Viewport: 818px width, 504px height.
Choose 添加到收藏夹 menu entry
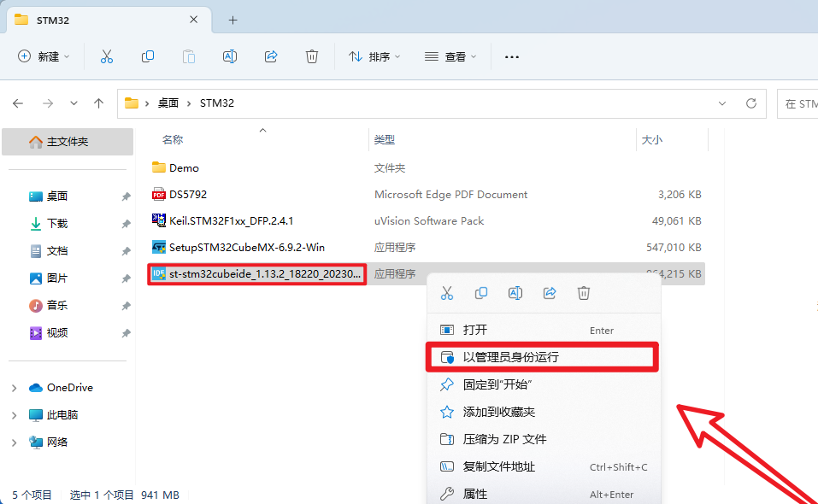click(x=544, y=412)
